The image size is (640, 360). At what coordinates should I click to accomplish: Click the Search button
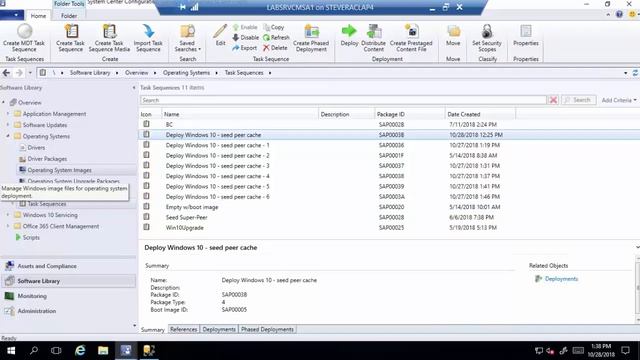(x=578, y=100)
